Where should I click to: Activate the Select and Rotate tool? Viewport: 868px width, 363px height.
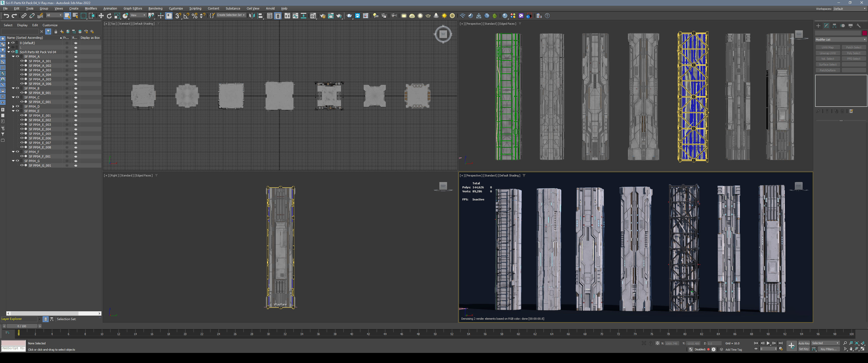coord(109,16)
